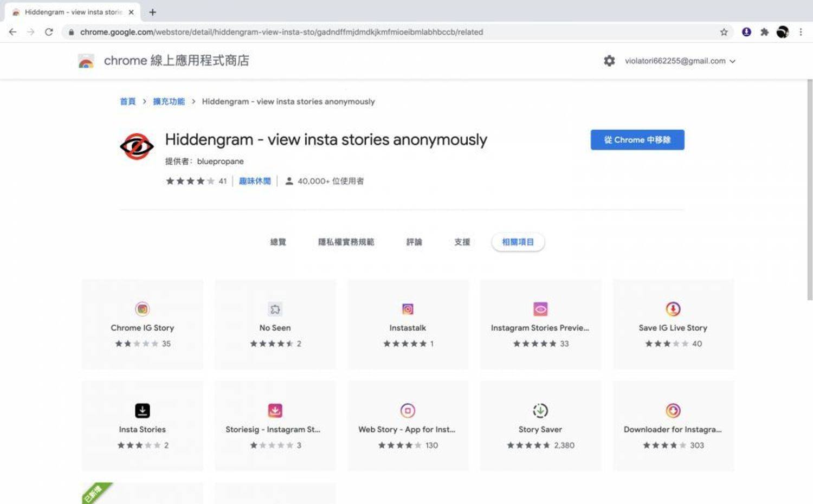Click the Chrome Web Store rainbow logo
This screenshot has width=813, height=504.
click(86, 61)
